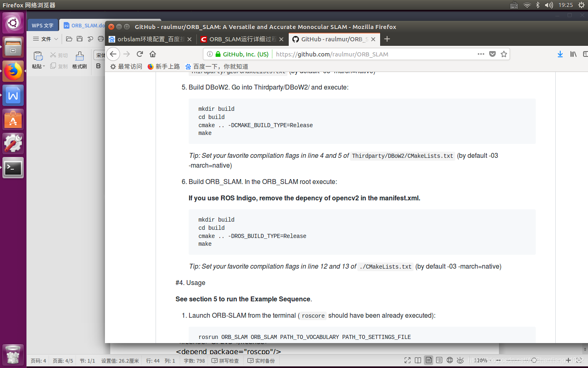Toggle WPS eye protection mode icon
Viewport: 588px width, 368px height.
pos(460,360)
